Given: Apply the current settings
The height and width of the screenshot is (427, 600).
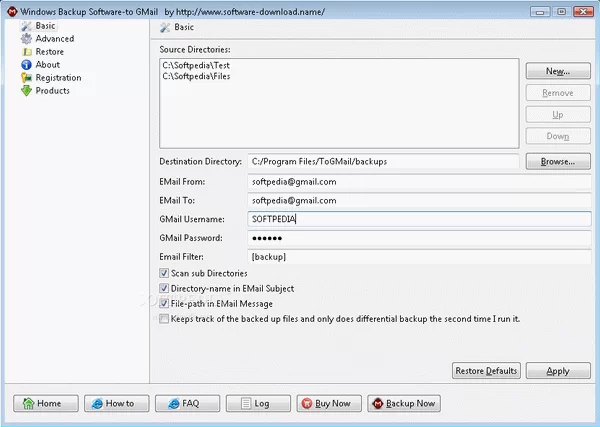Looking at the screenshot, I should point(558,371).
